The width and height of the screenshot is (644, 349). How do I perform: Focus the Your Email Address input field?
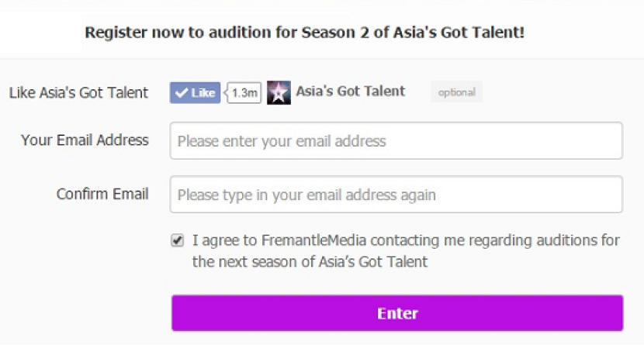396,141
